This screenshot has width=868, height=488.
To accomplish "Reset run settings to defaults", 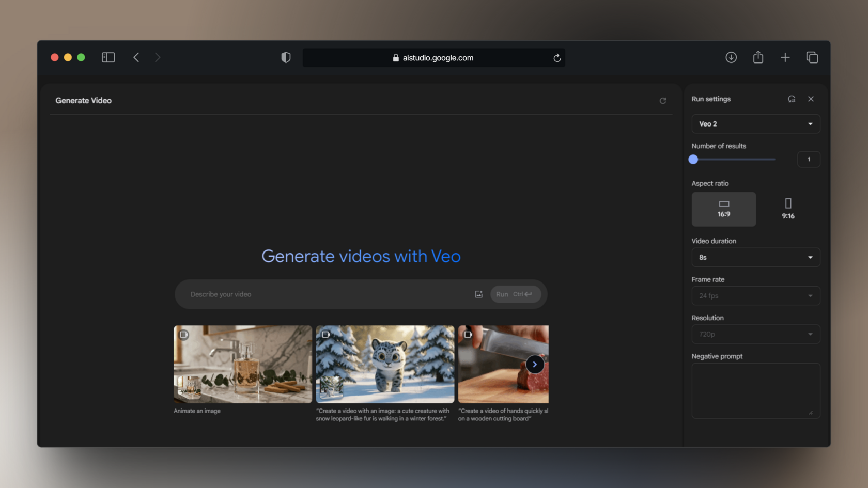I will tap(792, 99).
